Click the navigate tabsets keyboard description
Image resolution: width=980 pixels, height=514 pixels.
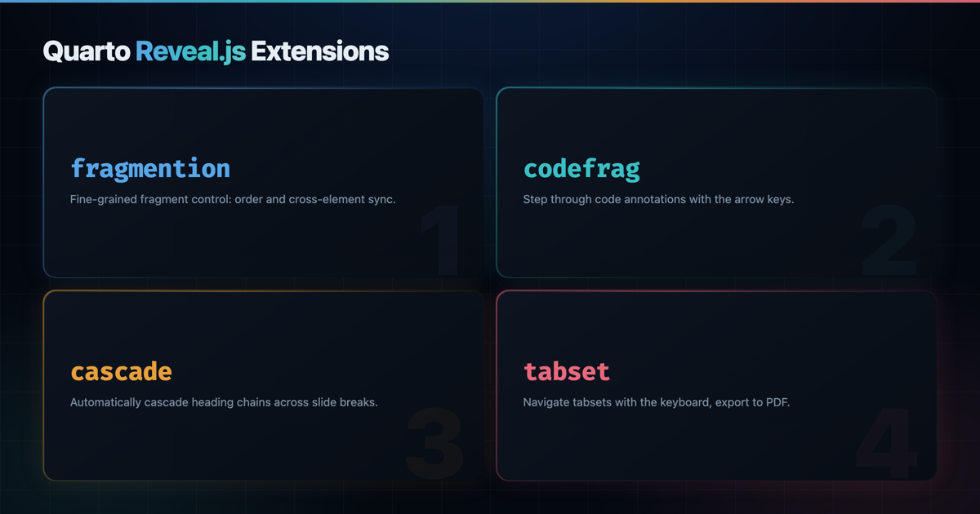tap(657, 402)
